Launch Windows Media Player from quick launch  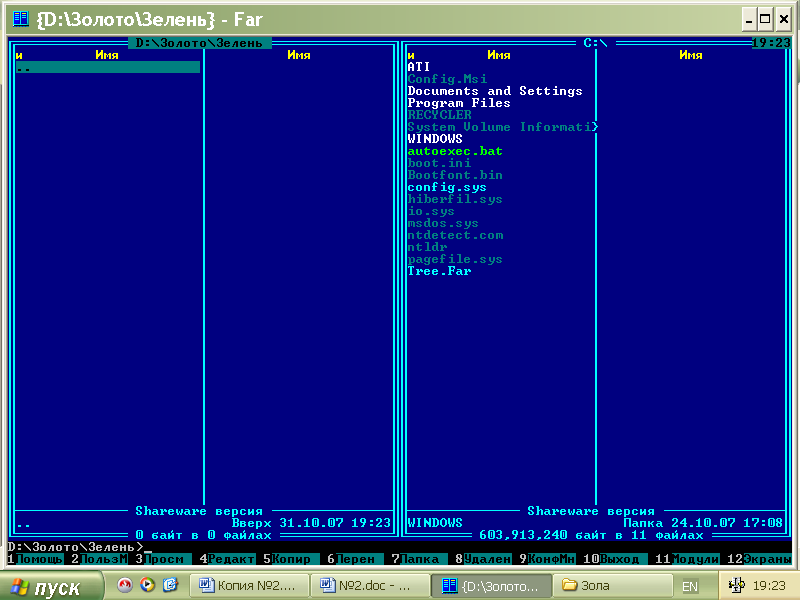[147, 585]
